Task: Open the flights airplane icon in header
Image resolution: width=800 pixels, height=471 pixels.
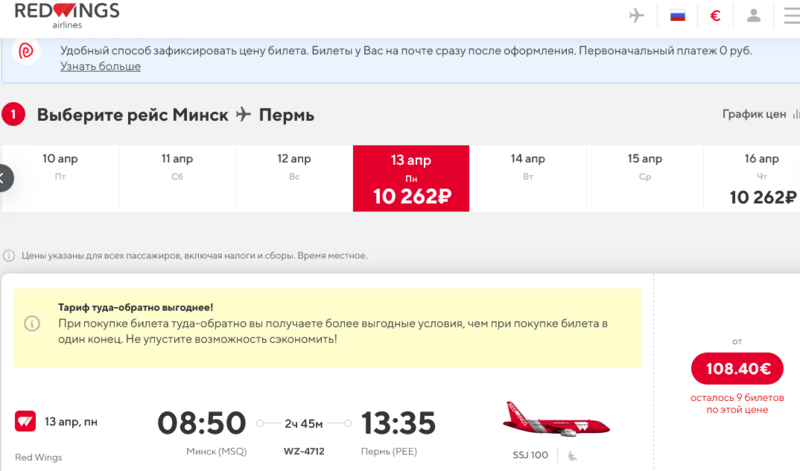Action: (x=637, y=15)
